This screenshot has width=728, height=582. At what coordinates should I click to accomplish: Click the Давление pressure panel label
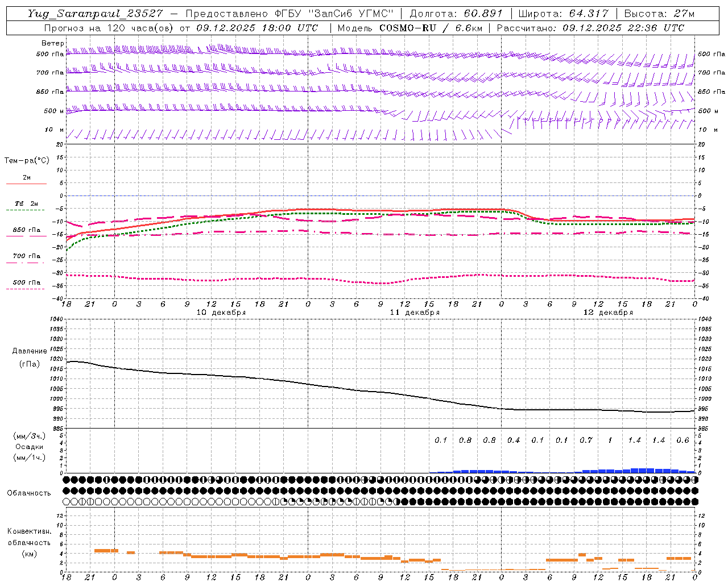click(30, 351)
